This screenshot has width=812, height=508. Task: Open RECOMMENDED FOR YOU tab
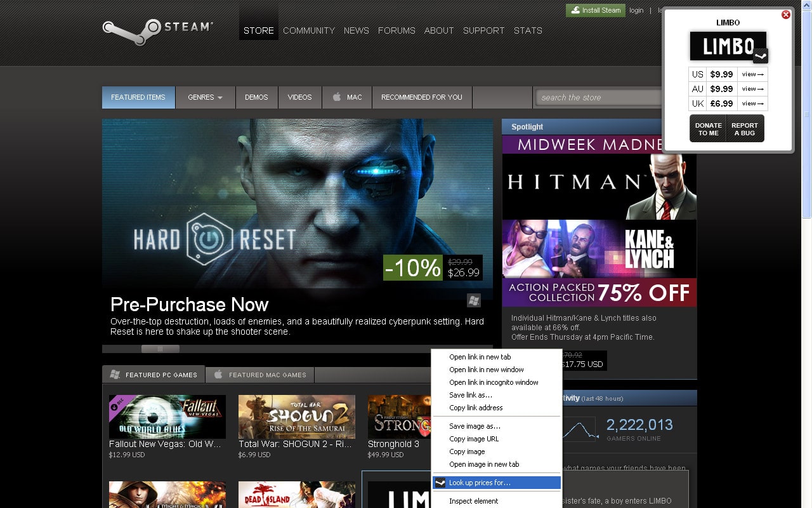422,97
